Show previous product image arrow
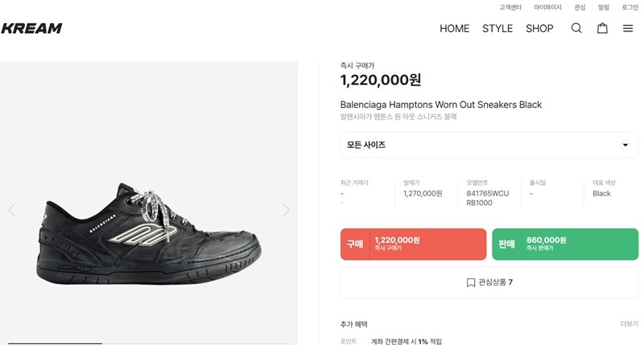Viewport: 644px width, 345px height. [11, 210]
